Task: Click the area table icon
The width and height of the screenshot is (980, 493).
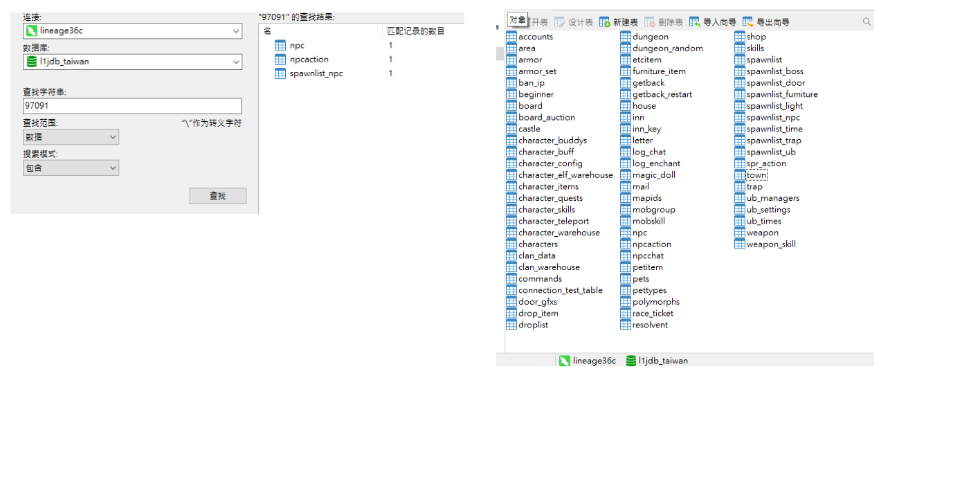Action: click(511, 48)
